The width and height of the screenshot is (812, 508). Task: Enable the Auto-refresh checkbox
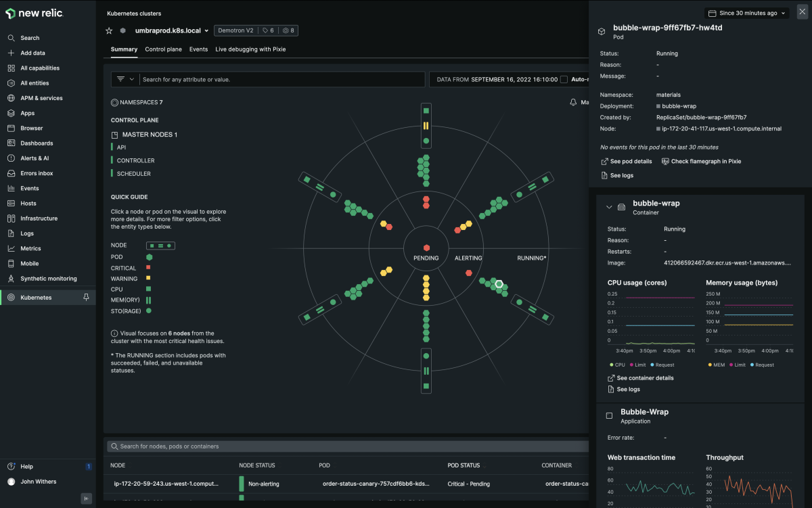point(564,79)
